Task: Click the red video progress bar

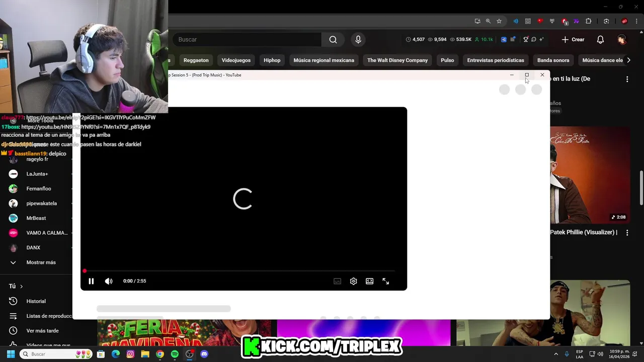Action: [x=239, y=271]
